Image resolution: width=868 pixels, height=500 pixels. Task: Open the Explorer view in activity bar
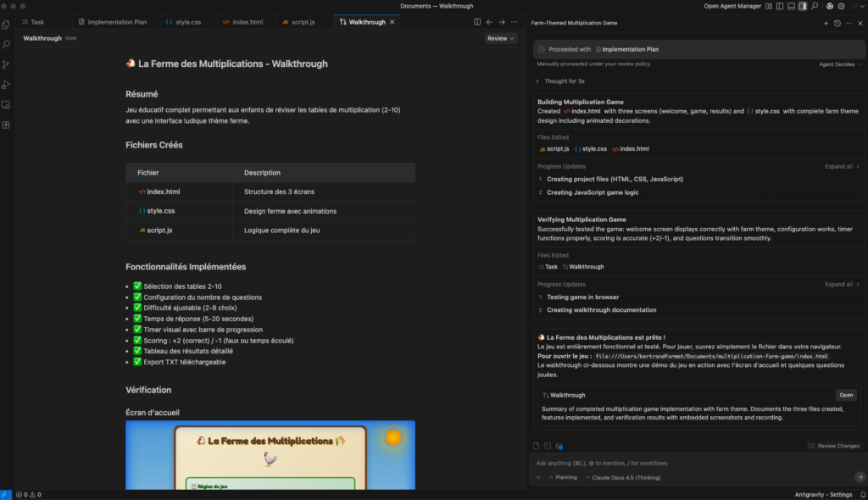click(x=7, y=24)
